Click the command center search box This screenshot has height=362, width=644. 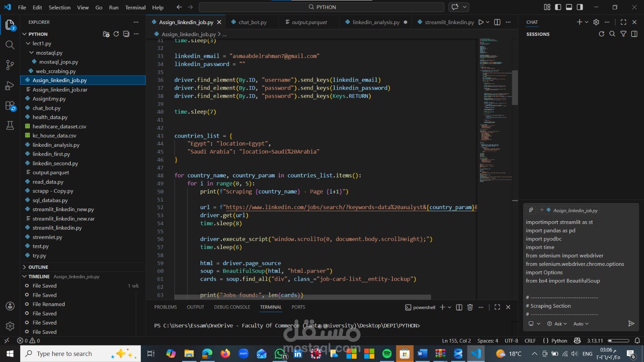(322, 7)
